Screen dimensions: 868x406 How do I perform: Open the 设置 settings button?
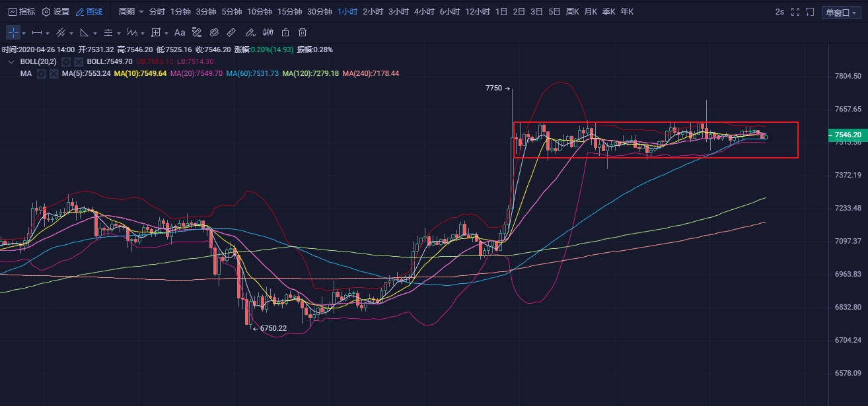[x=55, y=12]
